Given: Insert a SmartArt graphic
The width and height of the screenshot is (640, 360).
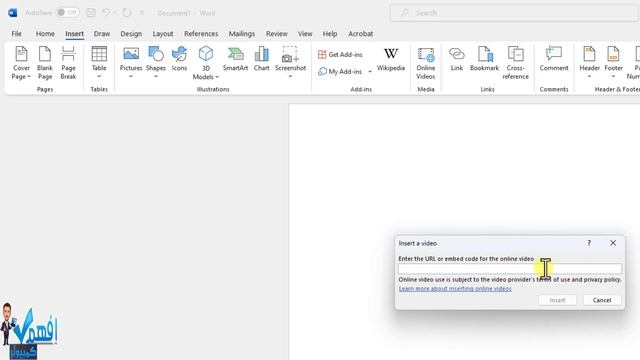Looking at the screenshot, I should point(235,59).
